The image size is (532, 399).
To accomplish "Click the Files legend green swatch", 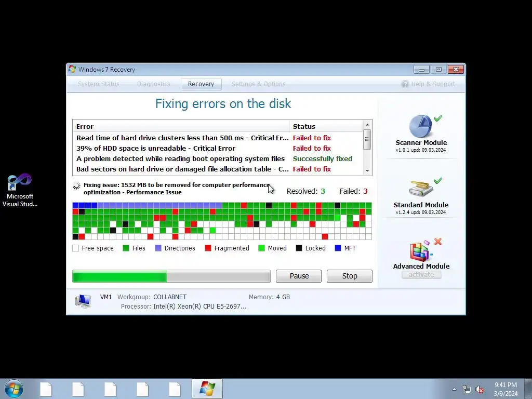I will 126,248.
